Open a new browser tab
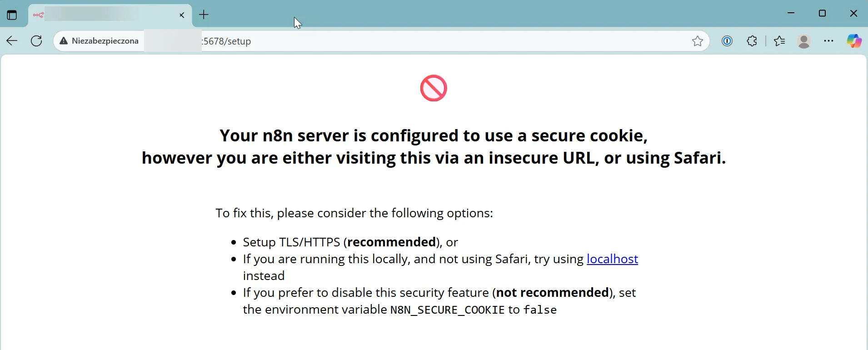This screenshot has height=350, width=868. [x=204, y=15]
